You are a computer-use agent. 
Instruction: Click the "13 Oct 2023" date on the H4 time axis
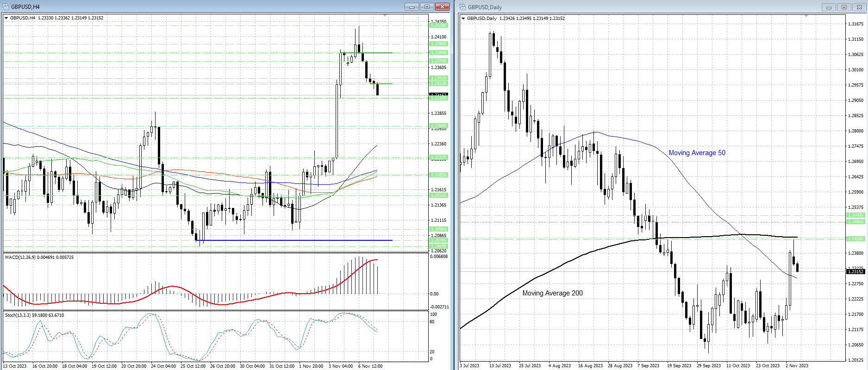click(x=15, y=366)
